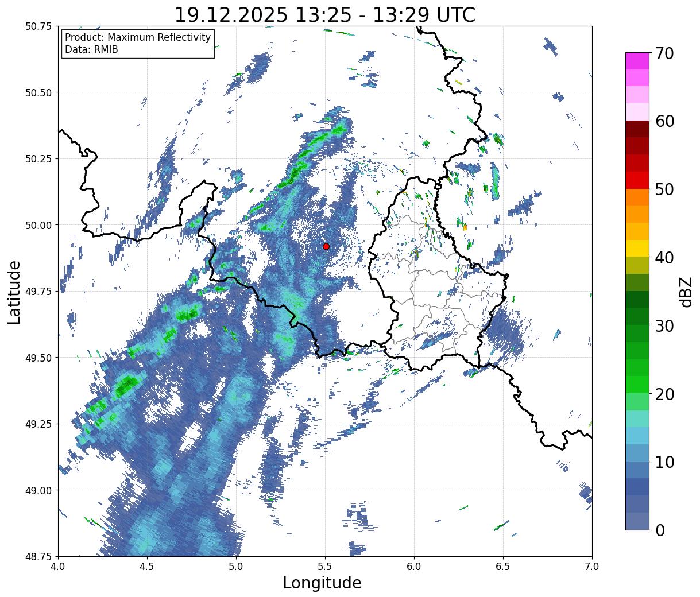Click the dark green swatch above 30 dBZ
This screenshot has height=597, width=700.
click(x=637, y=299)
